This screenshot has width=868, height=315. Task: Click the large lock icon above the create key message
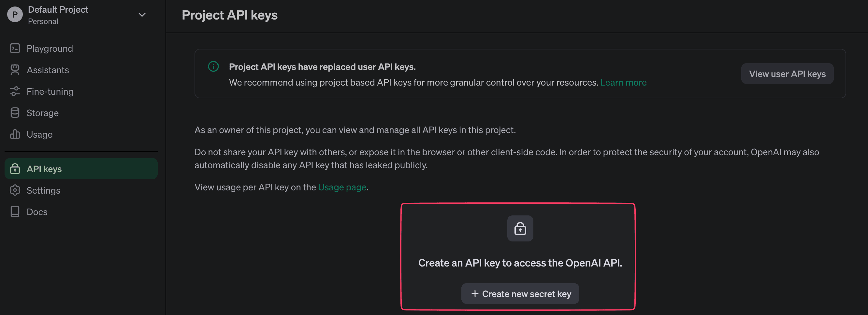[x=520, y=228]
